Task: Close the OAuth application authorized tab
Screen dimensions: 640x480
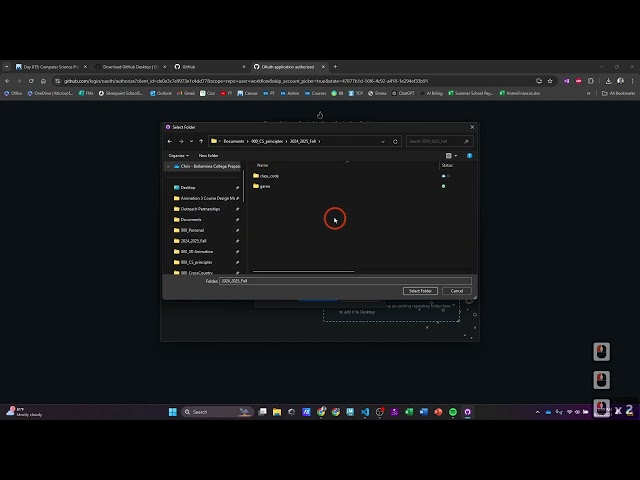Action: pyautogui.click(x=323, y=67)
